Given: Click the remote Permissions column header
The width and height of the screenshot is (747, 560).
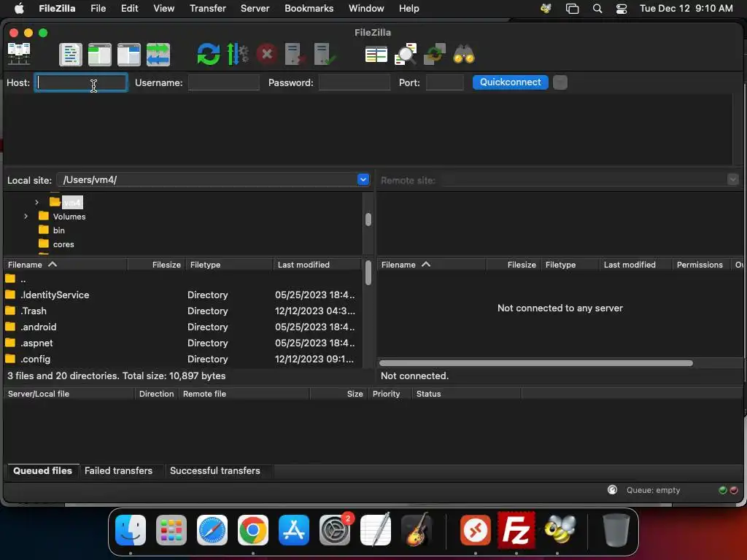Looking at the screenshot, I should pyautogui.click(x=700, y=265).
